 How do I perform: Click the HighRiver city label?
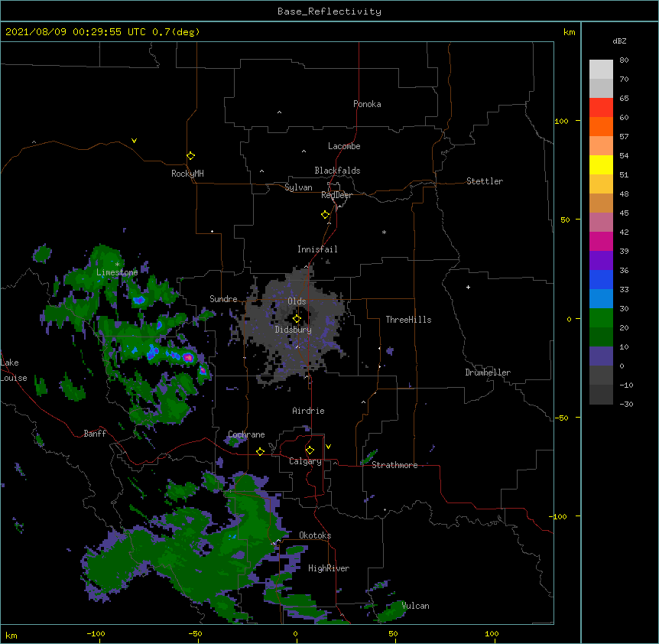(x=329, y=568)
